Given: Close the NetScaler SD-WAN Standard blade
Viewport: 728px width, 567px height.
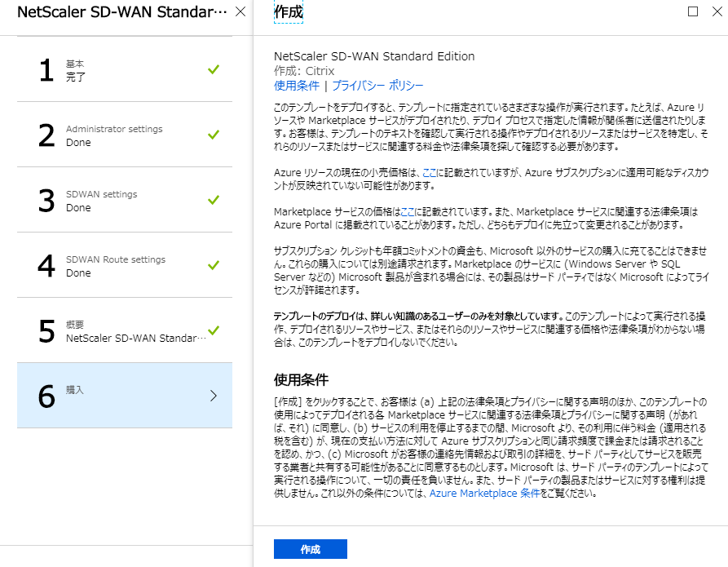Looking at the screenshot, I should pos(240,11).
